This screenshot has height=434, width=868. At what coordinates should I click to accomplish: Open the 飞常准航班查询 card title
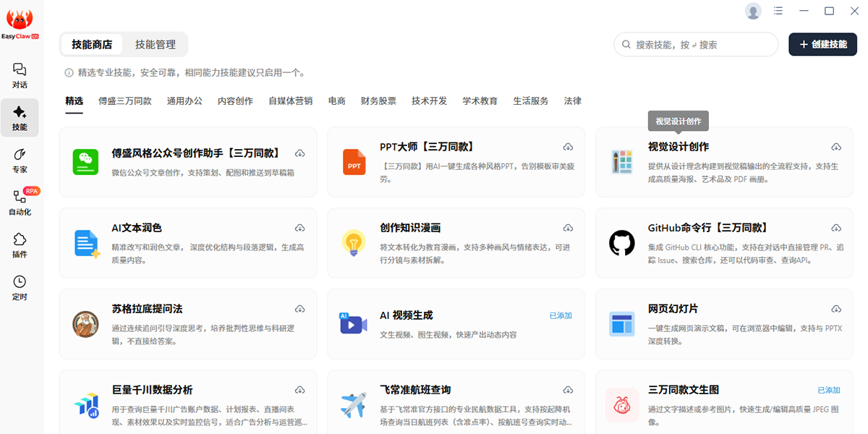415,390
